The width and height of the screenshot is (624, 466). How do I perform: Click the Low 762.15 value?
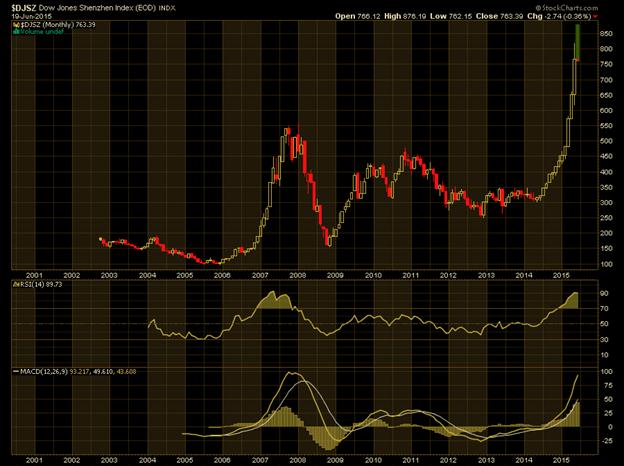point(451,16)
